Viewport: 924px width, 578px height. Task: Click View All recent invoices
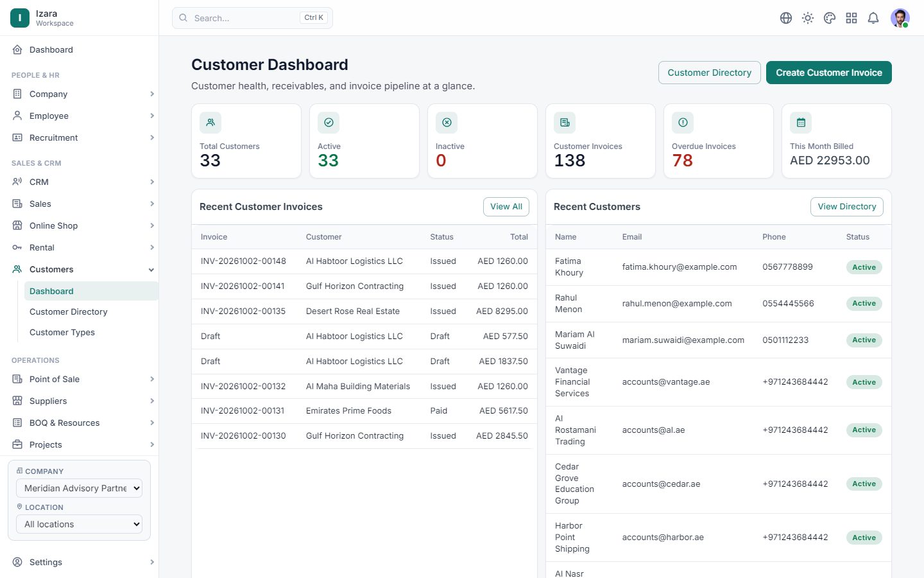pos(506,207)
